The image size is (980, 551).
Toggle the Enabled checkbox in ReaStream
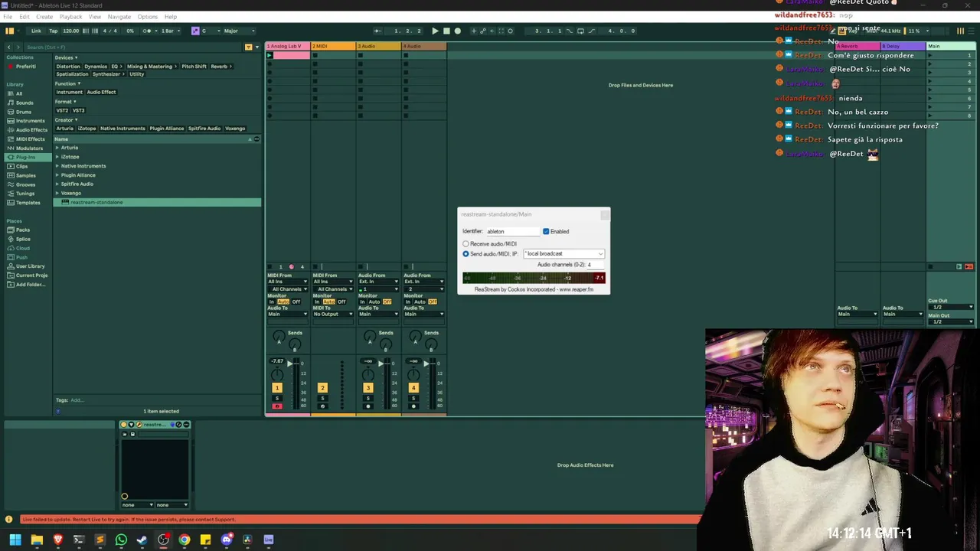tap(546, 231)
